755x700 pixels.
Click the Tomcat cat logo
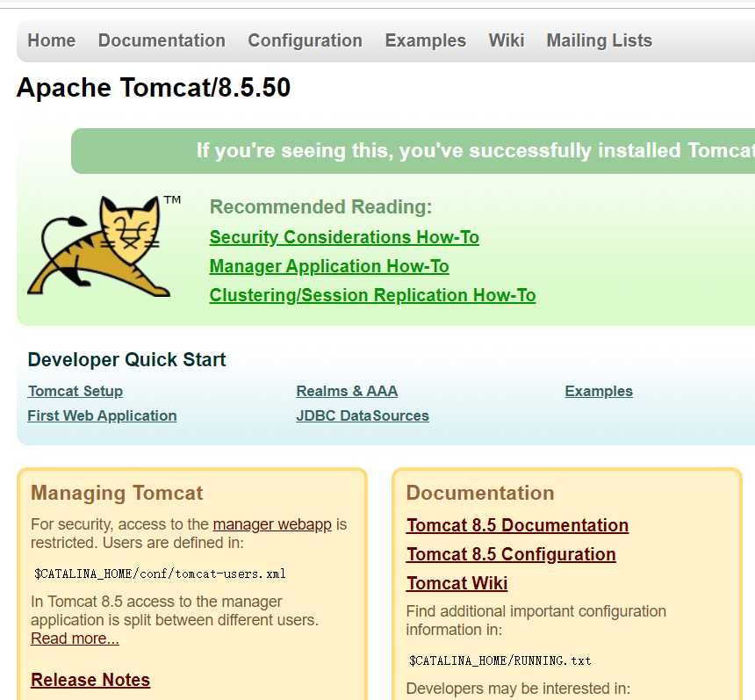pyautogui.click(x=104, y=245)
